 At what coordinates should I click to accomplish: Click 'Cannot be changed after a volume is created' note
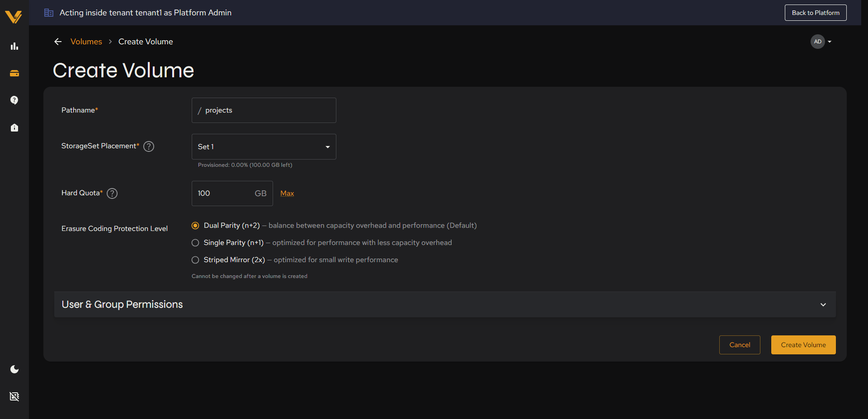(x=250, y=276)
